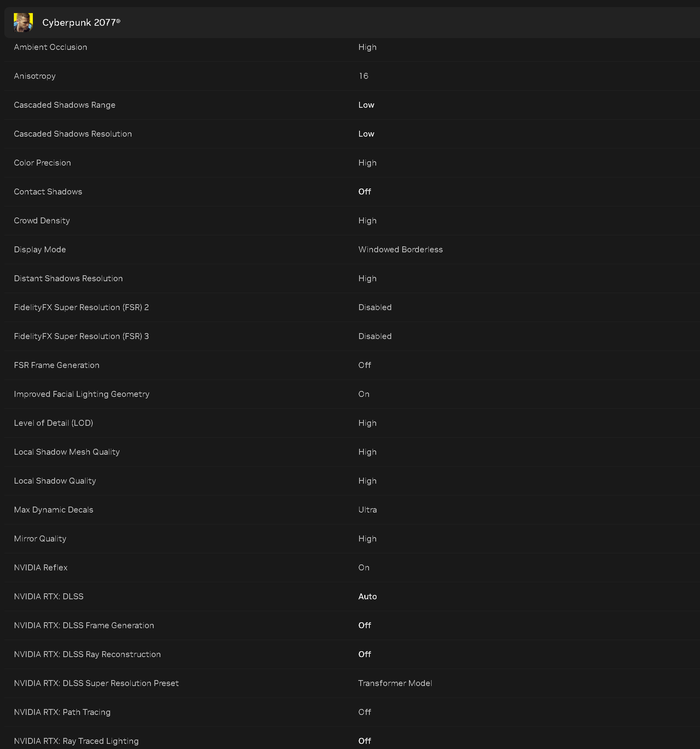Click the Cyberpunk 2077 game icon
Image resolution: width=700 pixels, height=749 pixels.
click(23, 23)
